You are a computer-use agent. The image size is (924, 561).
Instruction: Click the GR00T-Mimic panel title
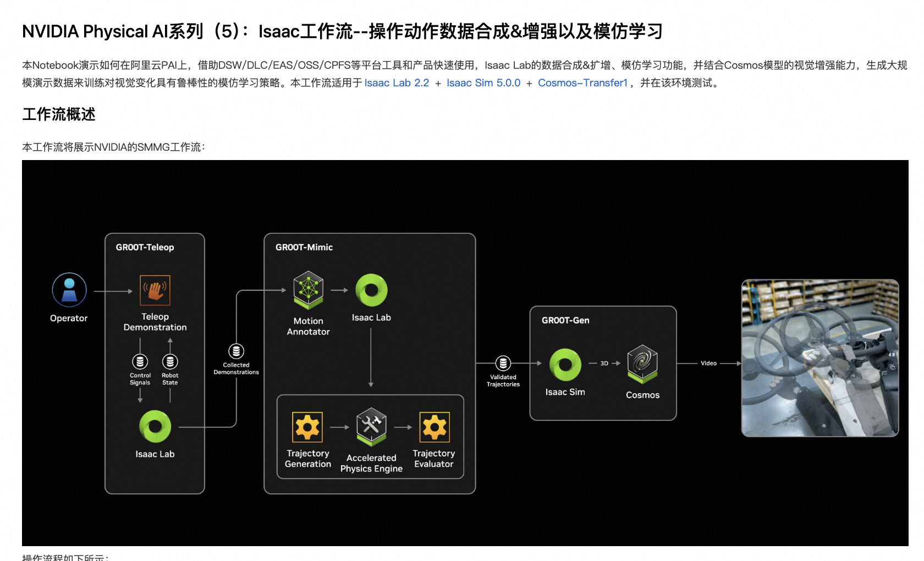tap(304, 248)
